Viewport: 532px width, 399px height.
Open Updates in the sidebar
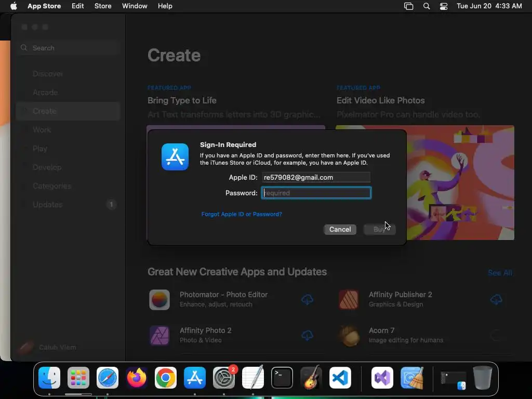coord(68,205)
